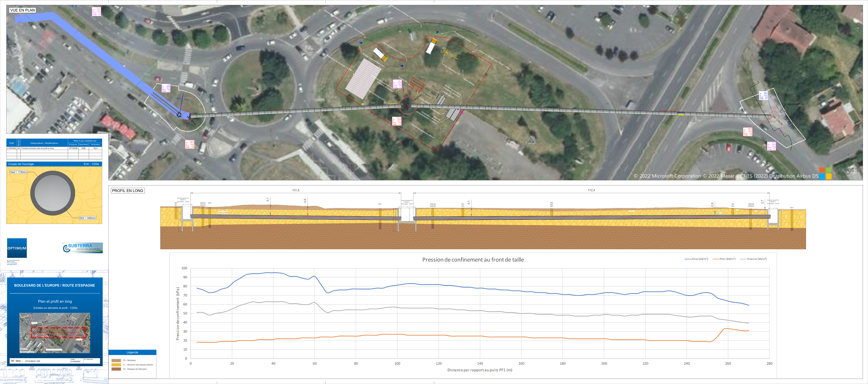This screenshot has width=868, height=384.
Task: Click the 'PROFIL EN LONG' label
Action: (x=128, y=191)
